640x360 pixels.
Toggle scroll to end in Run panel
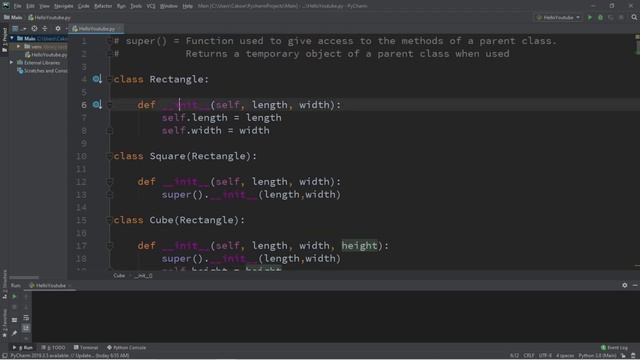click(26, 328)
